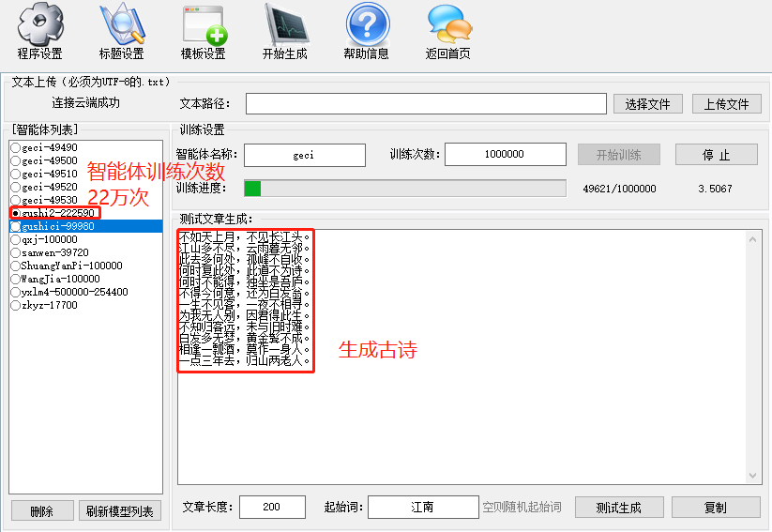
Task: Choose the sanwen-39720 radio option
Action: tap(15, 252)
